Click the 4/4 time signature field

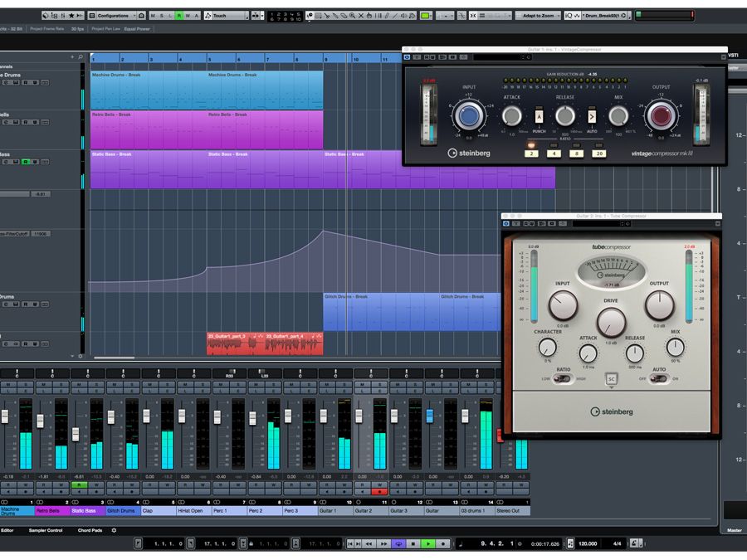tap(617, 543)
